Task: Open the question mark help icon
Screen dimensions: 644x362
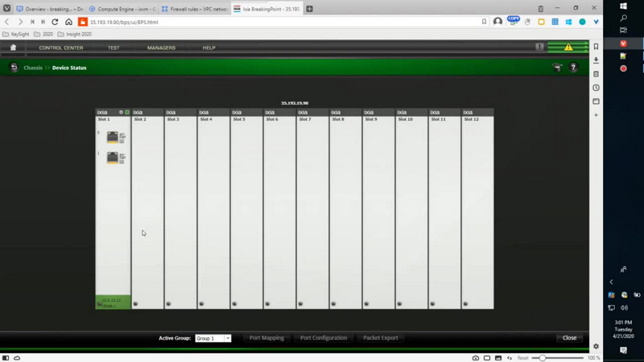Action: [x=573, y=68]
